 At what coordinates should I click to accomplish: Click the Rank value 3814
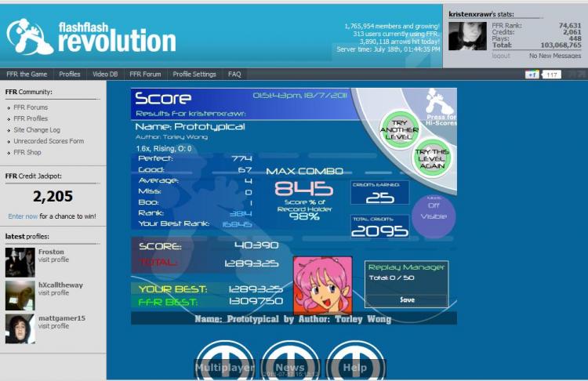[x=241, y=213]
